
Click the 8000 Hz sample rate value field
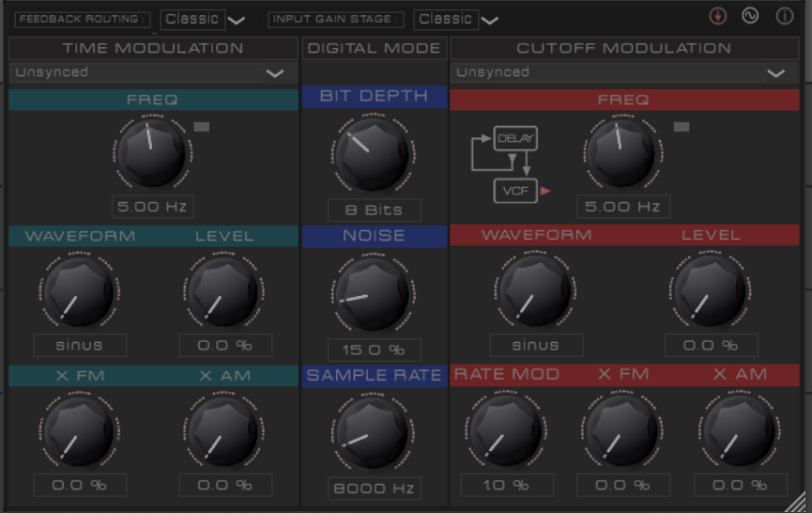pos(374,489)
